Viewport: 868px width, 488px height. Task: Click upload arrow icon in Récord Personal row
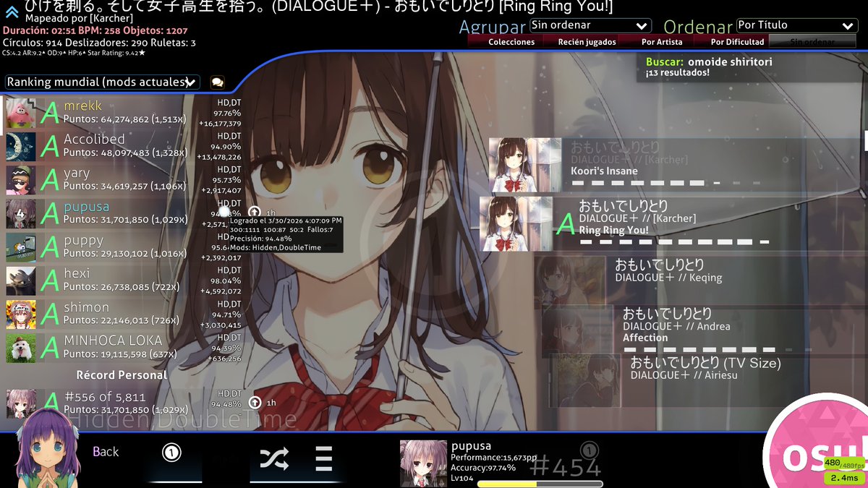coord(254,403)
